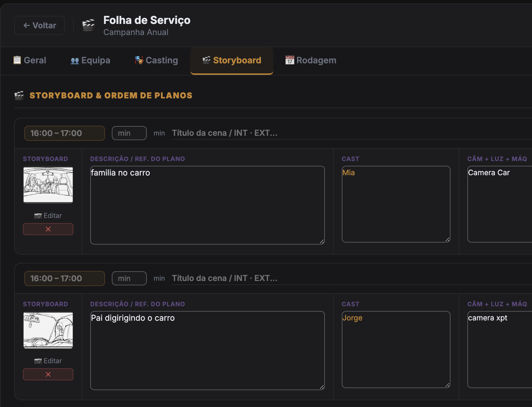Open the Casting tab
Viewport: 532px width, 407px height.
point(156,60)
